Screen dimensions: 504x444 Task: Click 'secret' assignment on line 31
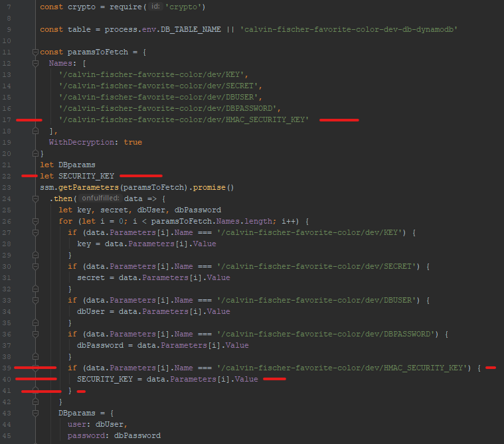click(x=91, y=277)
